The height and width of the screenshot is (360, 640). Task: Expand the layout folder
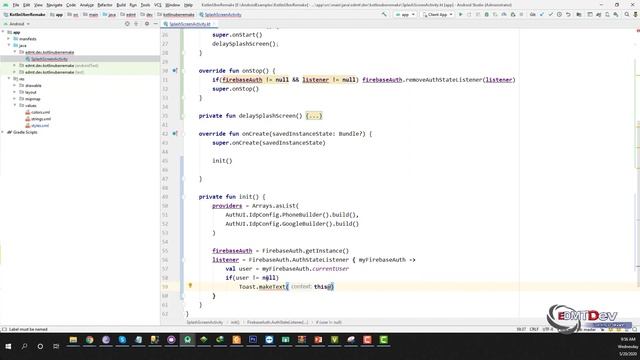(15, 92)
